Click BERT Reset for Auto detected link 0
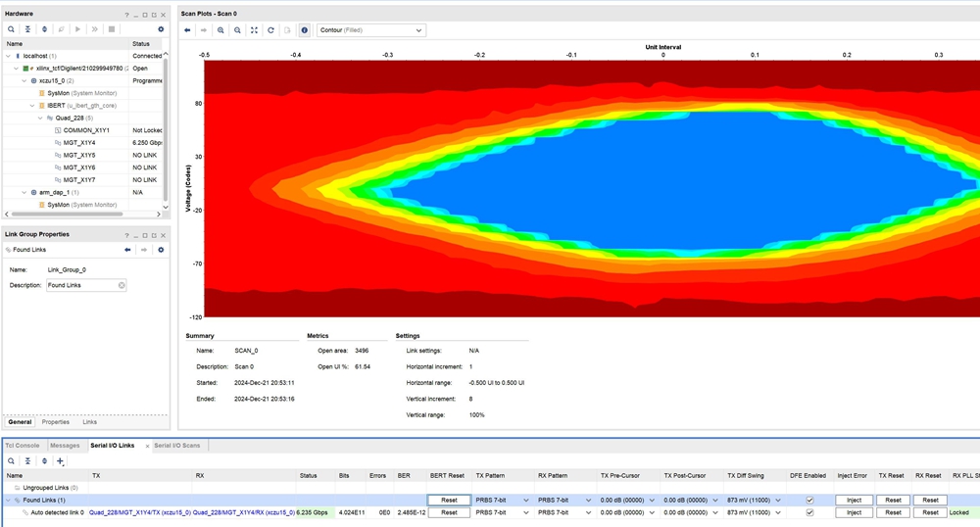This screenshot has height=527, width=980. [x=449, y=512]
